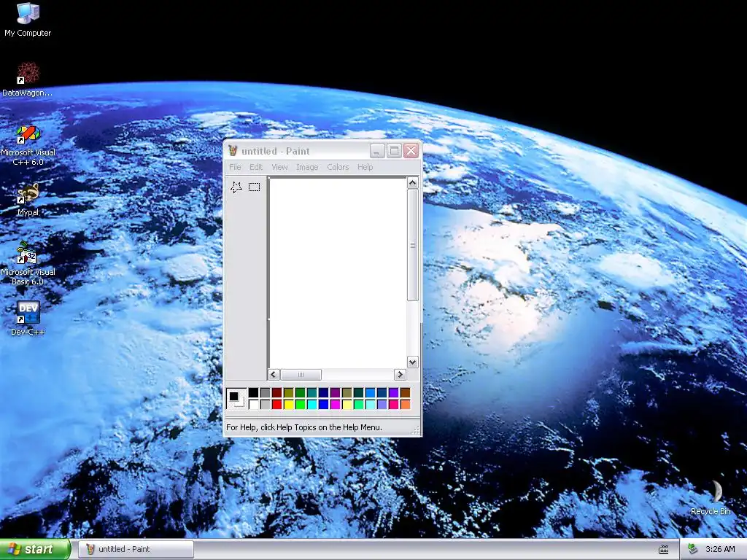Click the resize grip at Paint's corner
Image resolution: width=747 pixels, height=560 pixels.
(x=416, y=430)
